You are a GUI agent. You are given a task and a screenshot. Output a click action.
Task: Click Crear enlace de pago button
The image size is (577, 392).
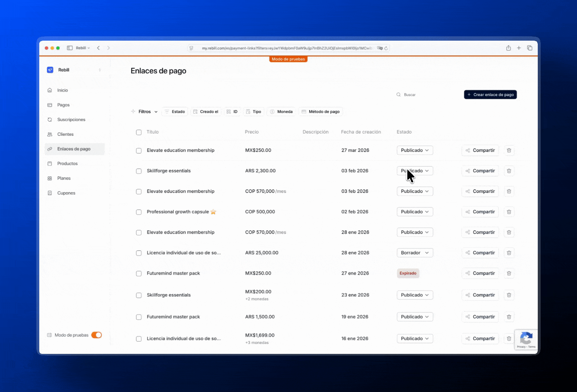[490, 95]
